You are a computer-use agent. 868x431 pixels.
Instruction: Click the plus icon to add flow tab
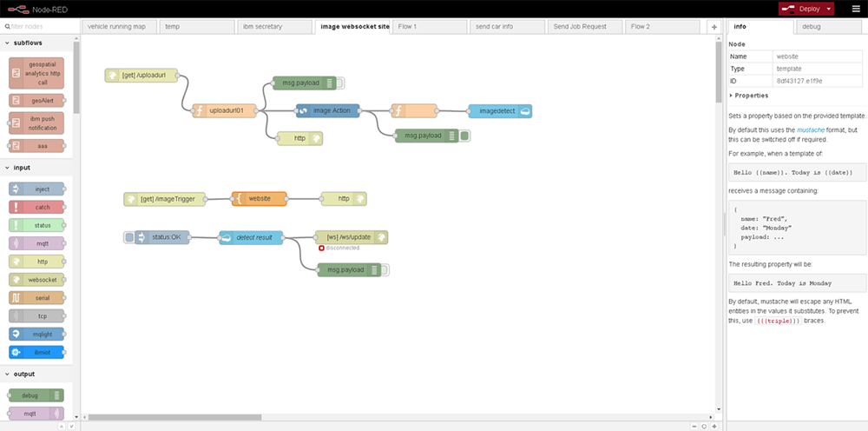click(713, 27)
